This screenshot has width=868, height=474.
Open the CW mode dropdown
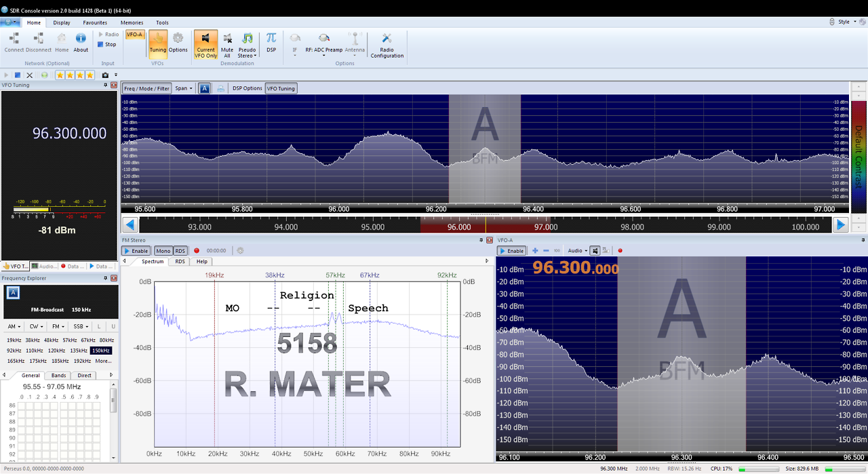pyautogui.click(x=37, y=327)
